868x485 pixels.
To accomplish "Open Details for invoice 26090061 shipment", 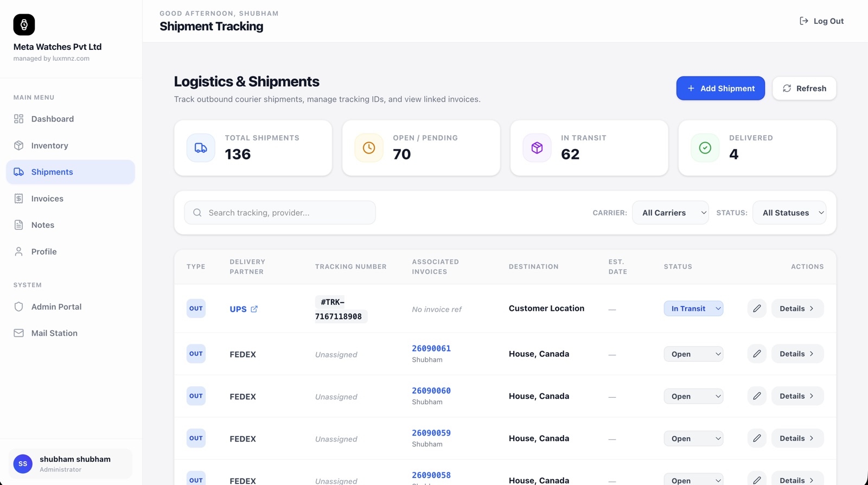I will [x=797, y=354].
